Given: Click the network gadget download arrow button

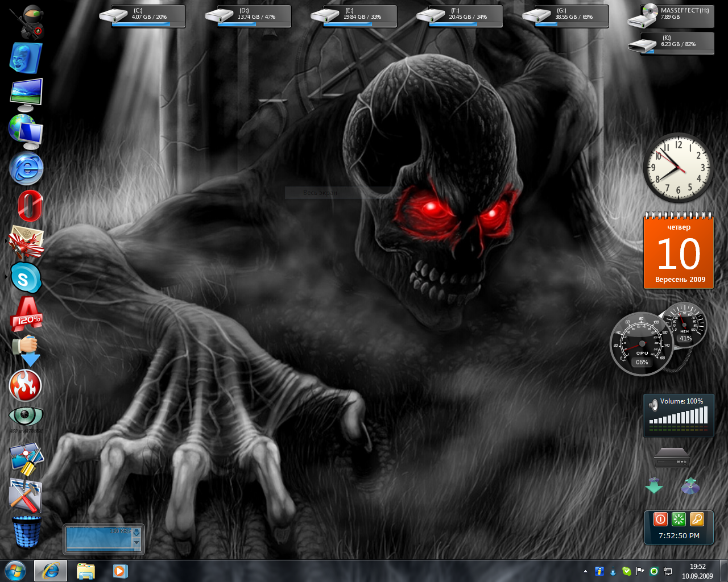Looking at the screenshot, I should click(136, 533).
